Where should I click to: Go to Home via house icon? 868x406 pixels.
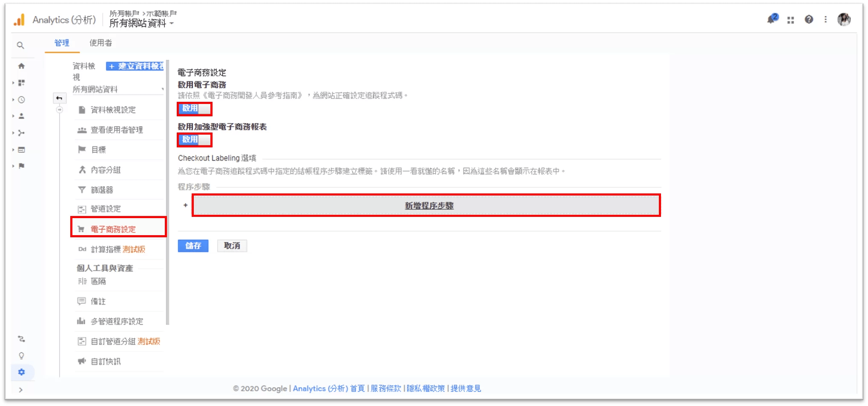[21, 66]
